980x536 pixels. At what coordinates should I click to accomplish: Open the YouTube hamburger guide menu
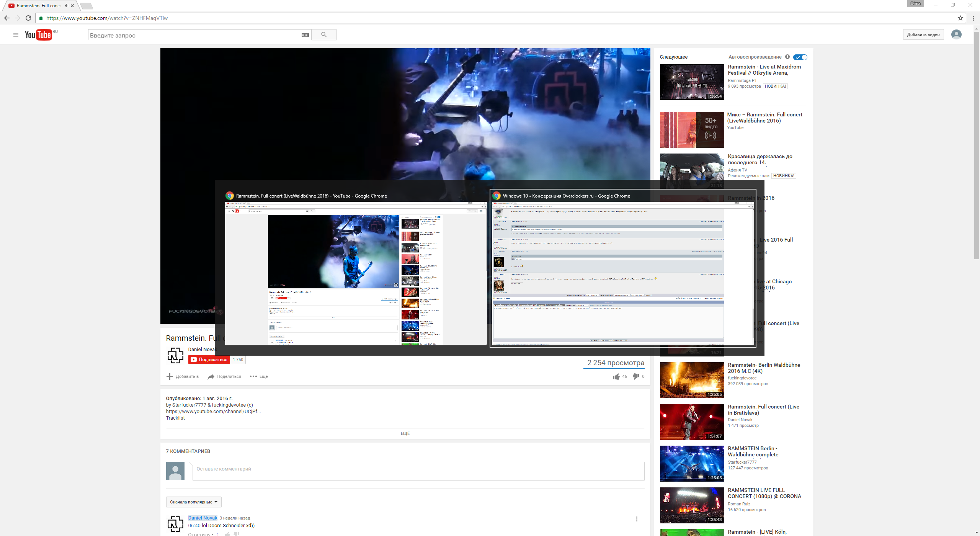tap(16, 35)
